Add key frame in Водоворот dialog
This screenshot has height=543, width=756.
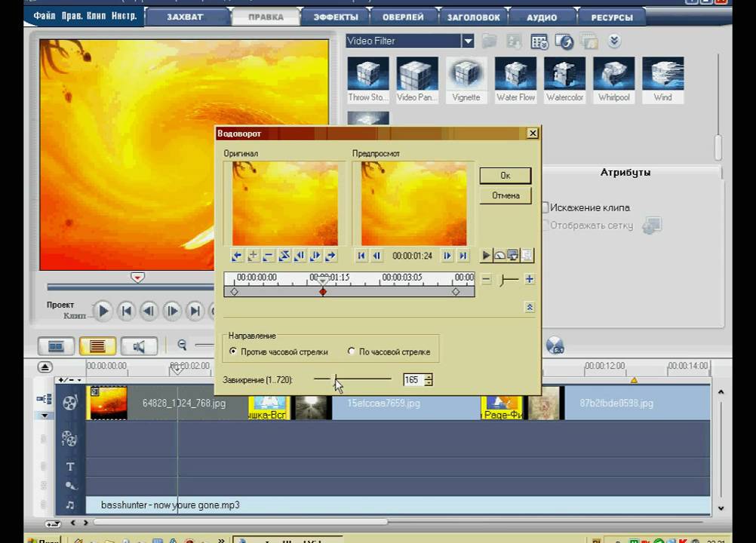pos(253,256)
